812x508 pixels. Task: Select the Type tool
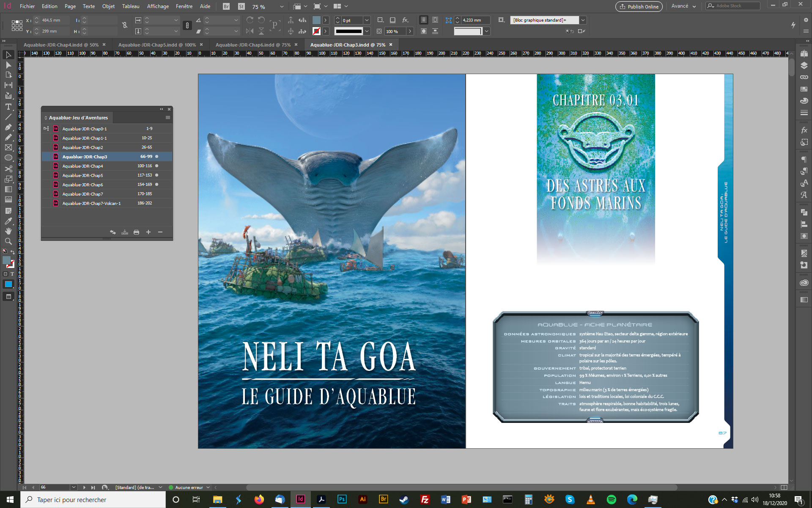tap(8, 106)
